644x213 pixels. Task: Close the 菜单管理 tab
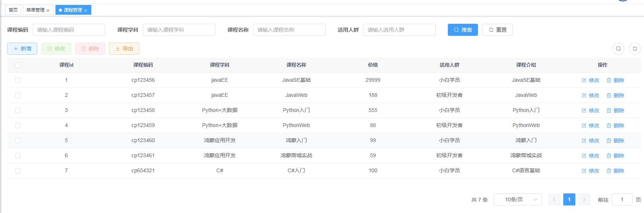(48, 11)
